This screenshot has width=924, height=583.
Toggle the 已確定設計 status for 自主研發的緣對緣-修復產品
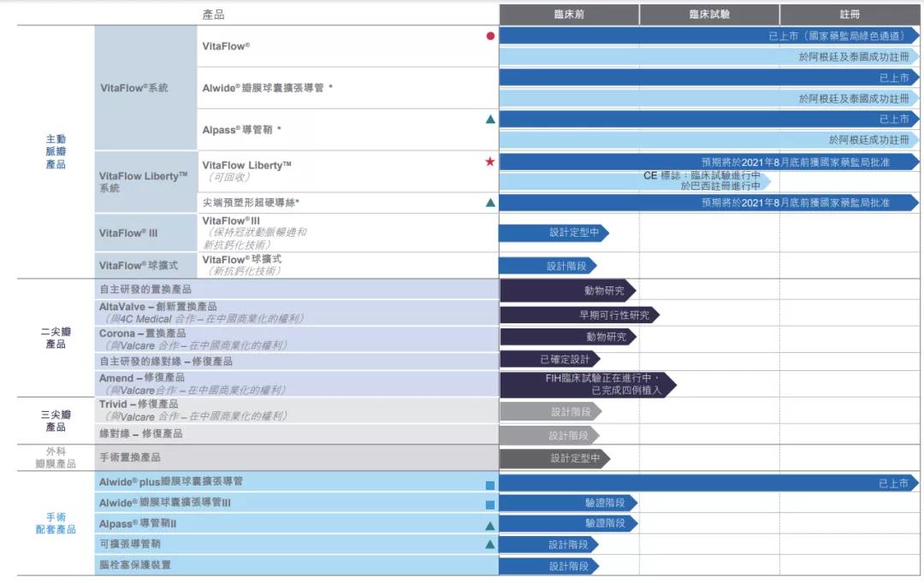point(566,360)
